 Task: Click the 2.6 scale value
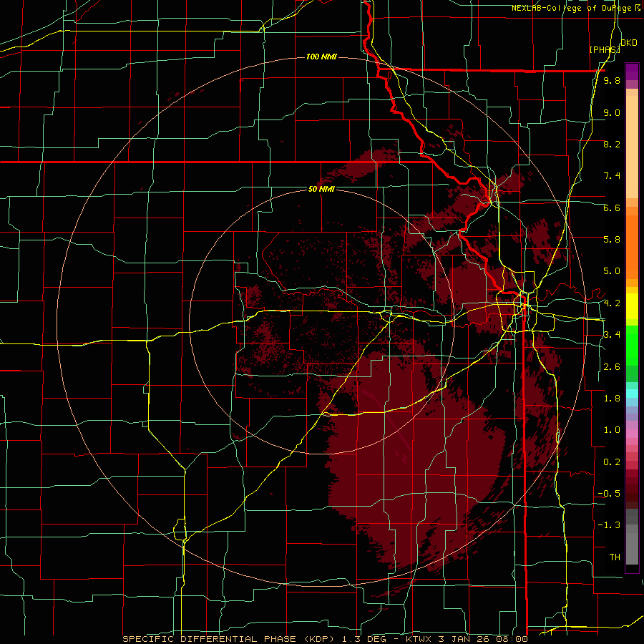click(x=612, y=367)
